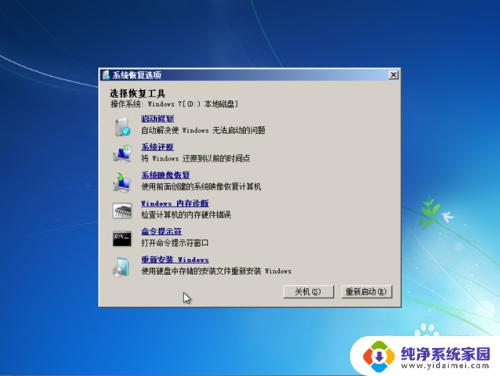The width and height of the screenshot is (500, 376).
Task: Click the 重新启动(R) restart button
Action: click(x=367, y=292)
